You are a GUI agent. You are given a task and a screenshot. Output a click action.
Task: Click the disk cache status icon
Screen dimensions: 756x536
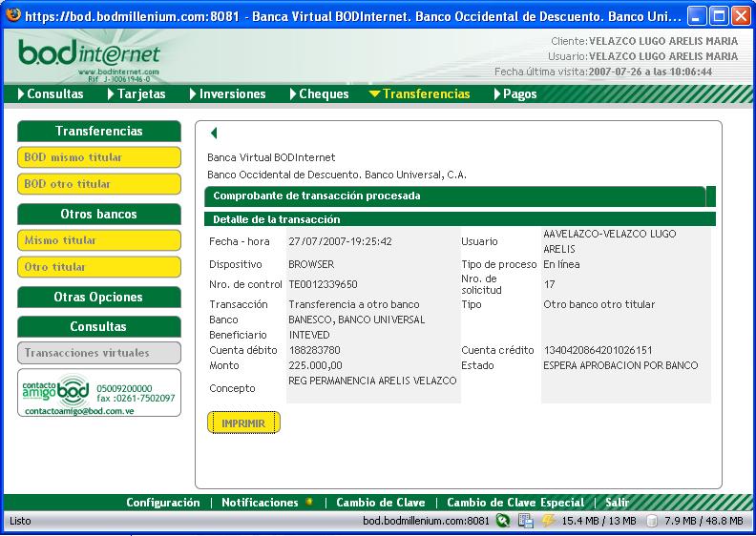(x=652, y=521)
